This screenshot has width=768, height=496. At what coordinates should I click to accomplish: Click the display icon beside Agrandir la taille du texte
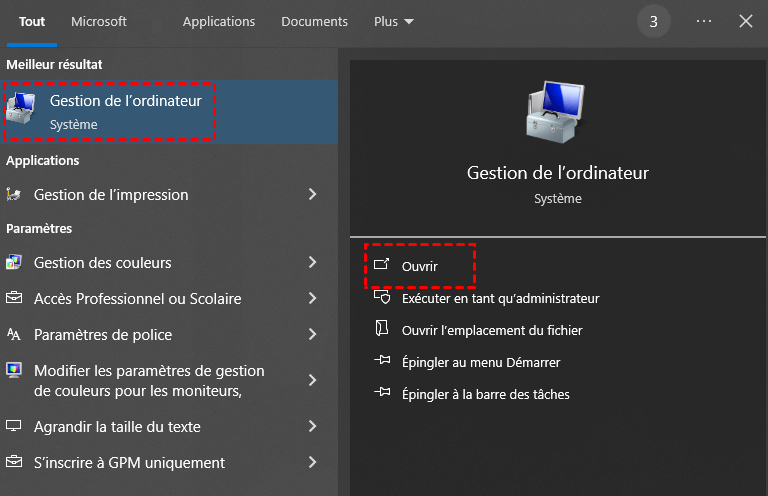click(14, 426)
